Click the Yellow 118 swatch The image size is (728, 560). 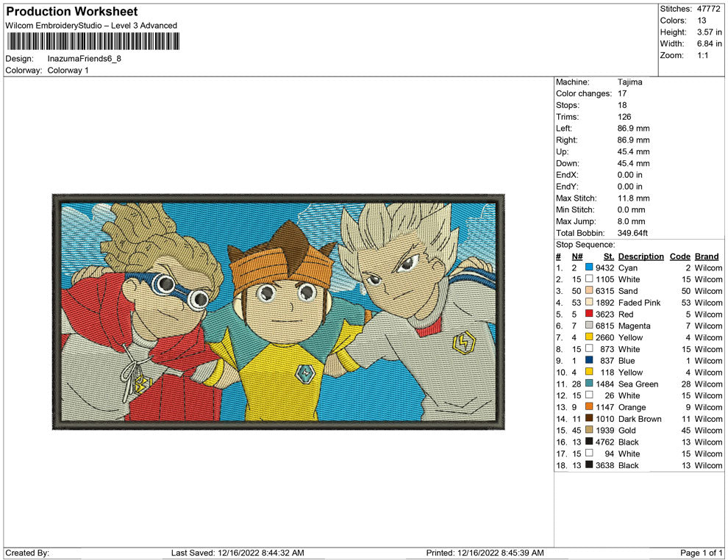[589, 372]
